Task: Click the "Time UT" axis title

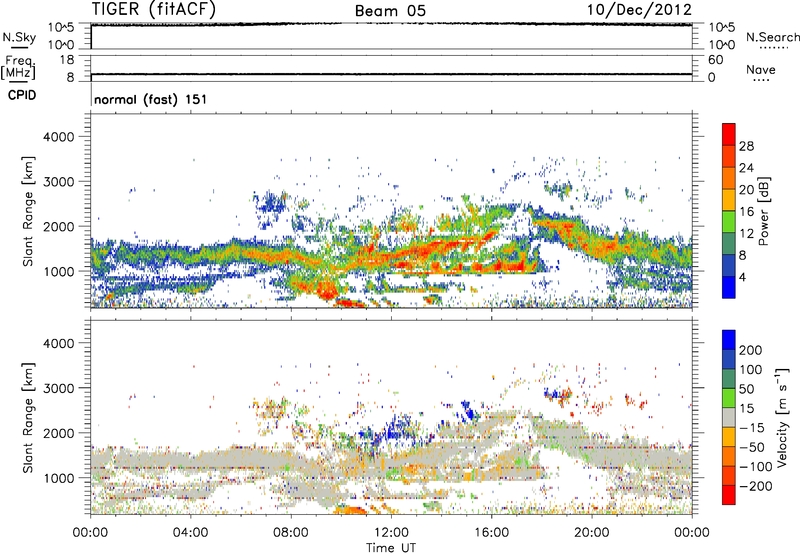Action: pyautogui.click(x=391, y=548)
